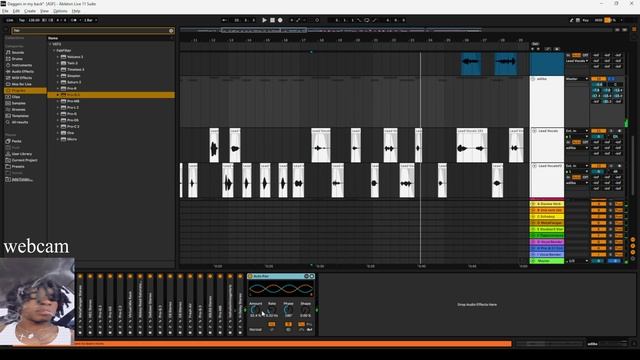Select the highlighted Plug-Ins category in the browser
Screen dimensions: 640x360
pos(25,91)
